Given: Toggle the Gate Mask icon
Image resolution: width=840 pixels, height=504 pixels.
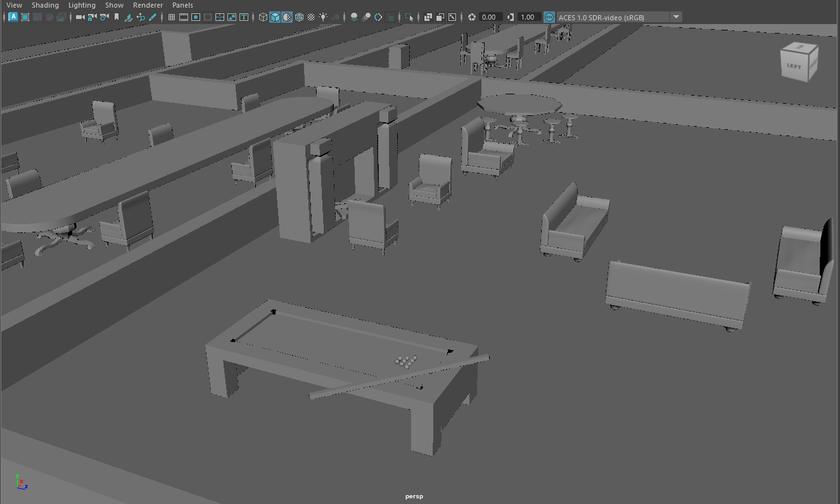Looking at the screenshot, I should tap(208, 17).
